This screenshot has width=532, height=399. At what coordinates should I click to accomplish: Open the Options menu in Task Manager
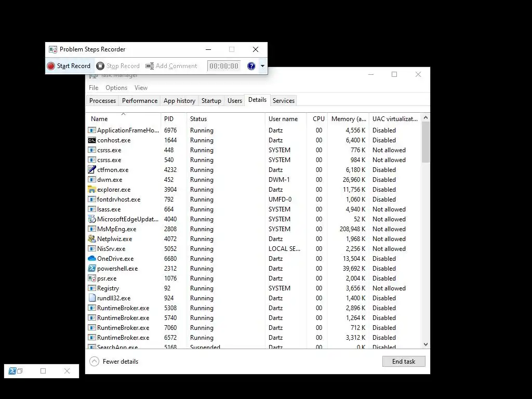116,87
